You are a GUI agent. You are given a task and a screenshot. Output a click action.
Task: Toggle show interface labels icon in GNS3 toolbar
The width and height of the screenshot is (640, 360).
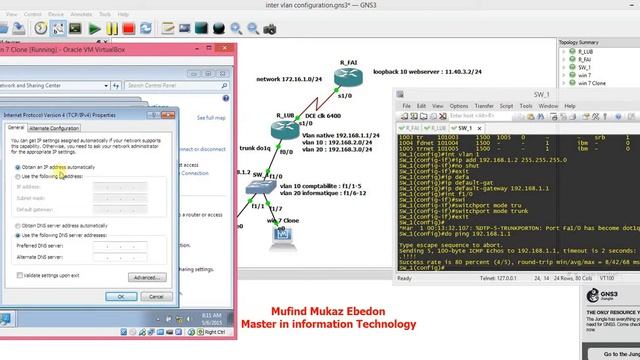tap(58, 28)
